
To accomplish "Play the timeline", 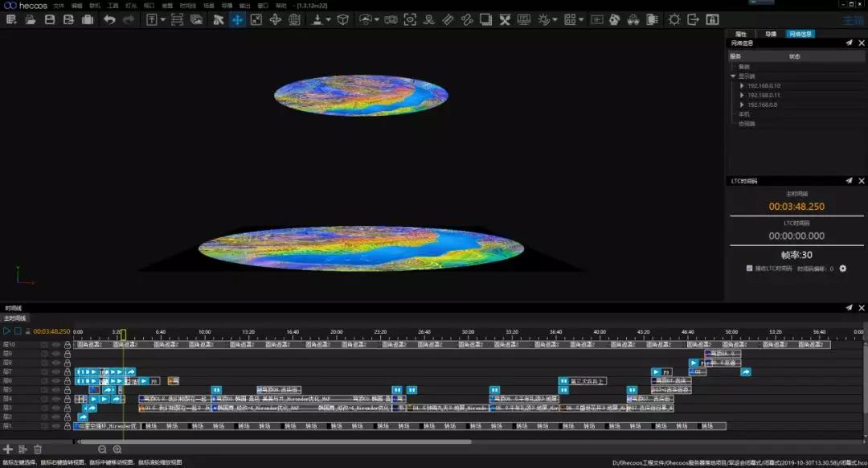I will click(6, 331).
